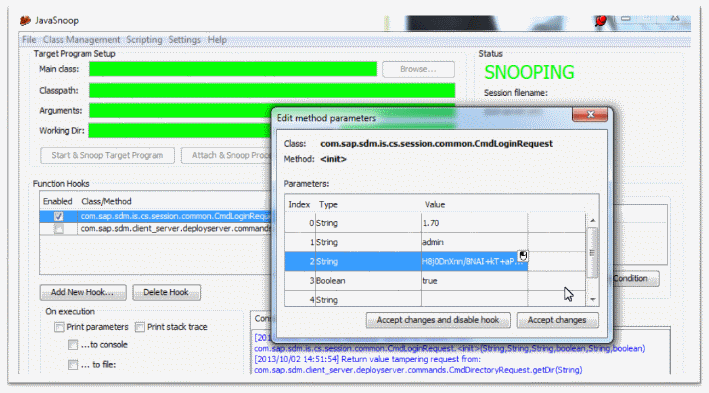Click the SNOOPING status text
This screenshot has width=709, height=393.
[x=529, y=72]
